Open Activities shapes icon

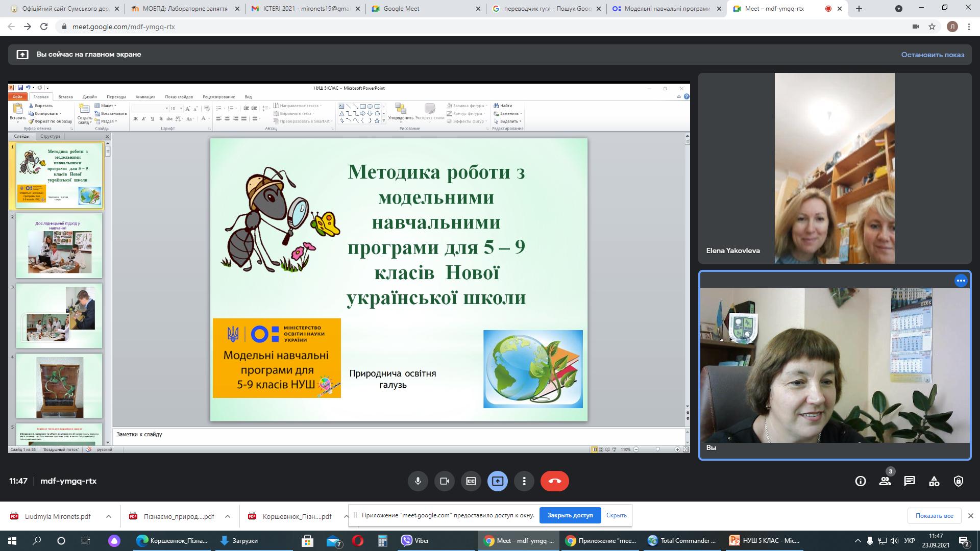[934, 481]
